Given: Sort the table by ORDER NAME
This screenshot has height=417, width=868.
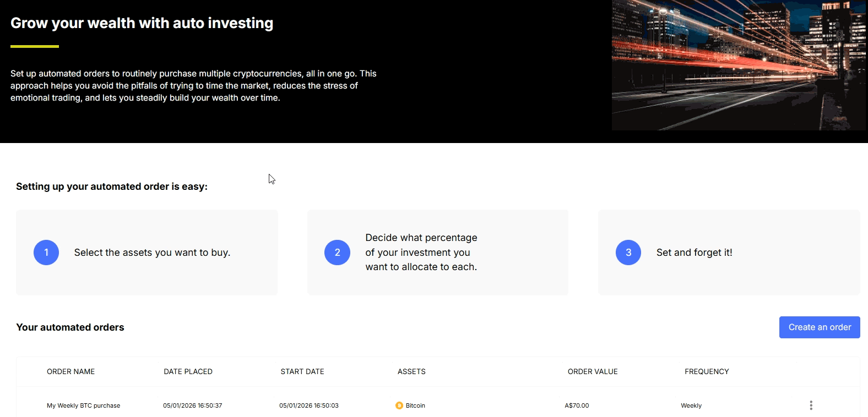Looking at the screenshot, I should click(x=70, y=371).
